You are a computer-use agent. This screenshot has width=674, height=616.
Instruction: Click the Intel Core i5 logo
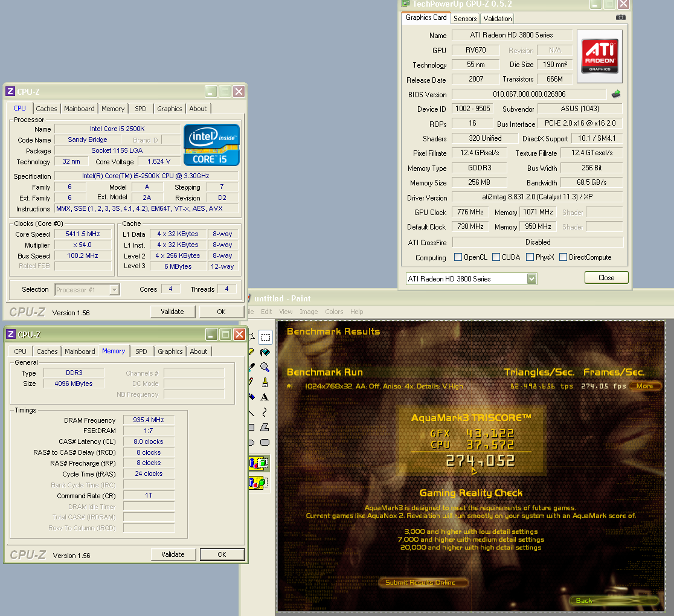pos(211,145)
